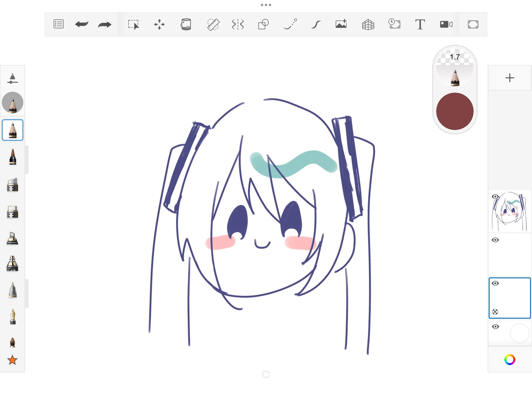The width and height of the screenshot is (532, 399).
Task: Pick the silver ballpoint pen brush
Action: point(13,290)
